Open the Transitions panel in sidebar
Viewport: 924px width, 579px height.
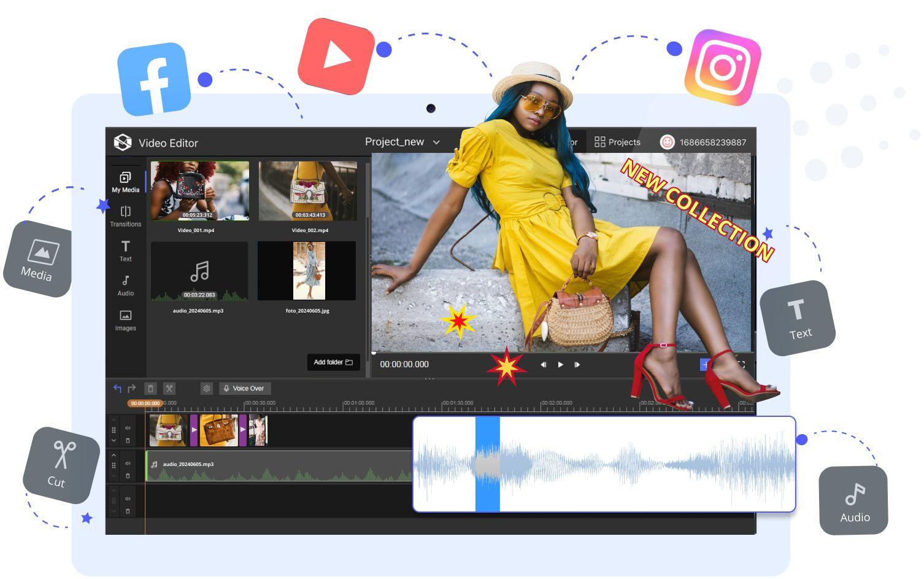[125, 216]
